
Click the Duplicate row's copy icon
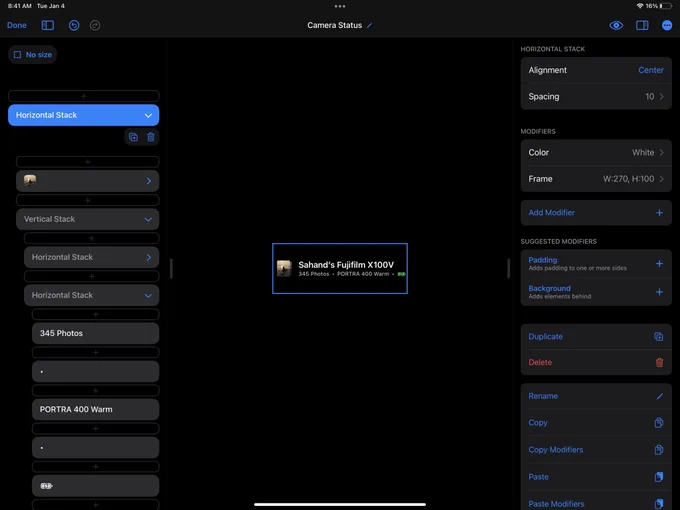(659, 337)
